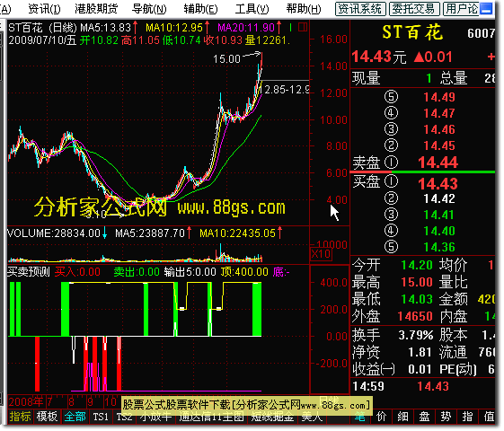Select the 势 tab in quote panel
This screenshot has width=504, height=431.
(446, 417)
